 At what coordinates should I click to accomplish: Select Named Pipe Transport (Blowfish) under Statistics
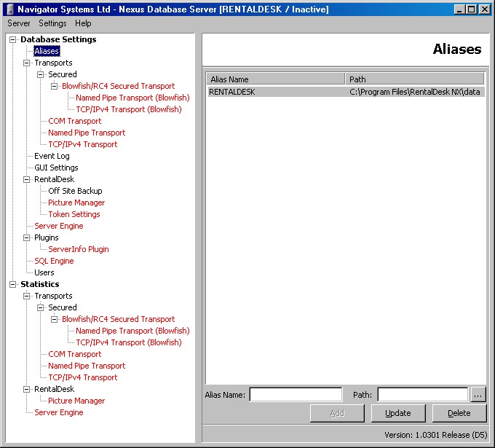132,331
